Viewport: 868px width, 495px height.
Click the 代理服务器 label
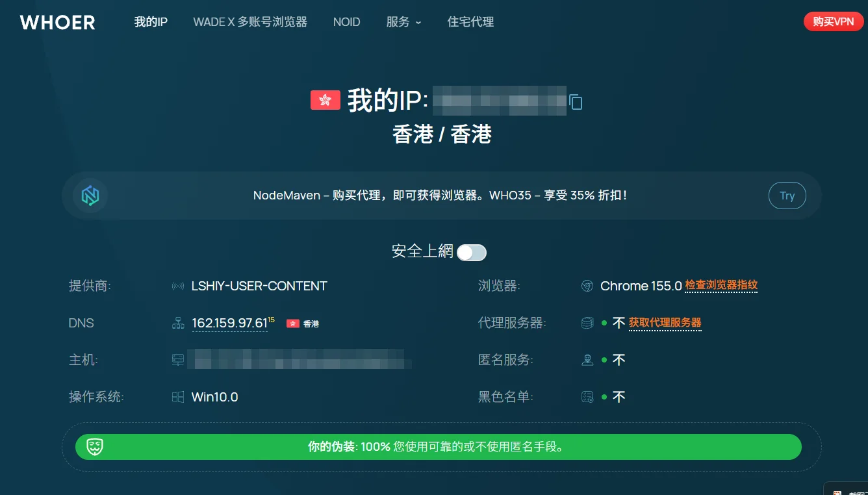click(x=512, y=323)
